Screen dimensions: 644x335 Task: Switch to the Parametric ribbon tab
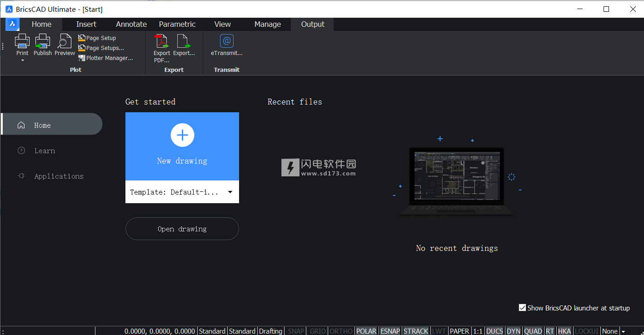pyautogui.click(x=177, y=24)
